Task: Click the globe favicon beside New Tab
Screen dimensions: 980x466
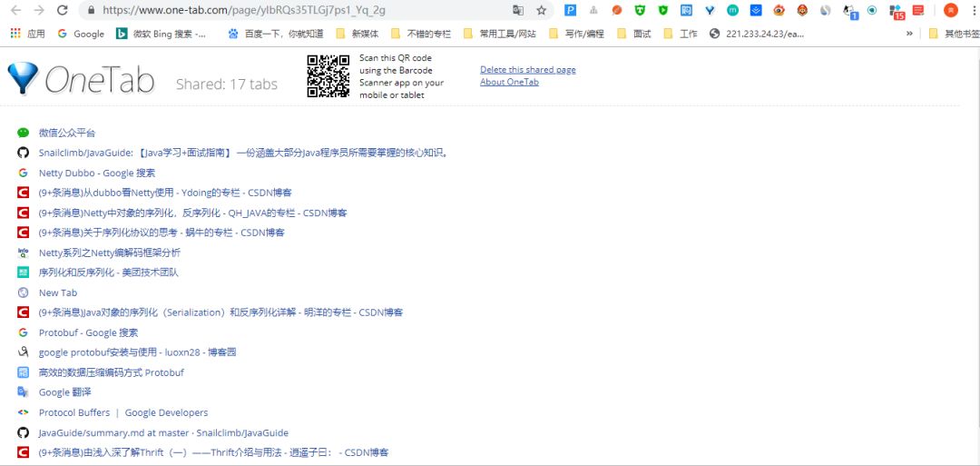Action: pos(23,292)
